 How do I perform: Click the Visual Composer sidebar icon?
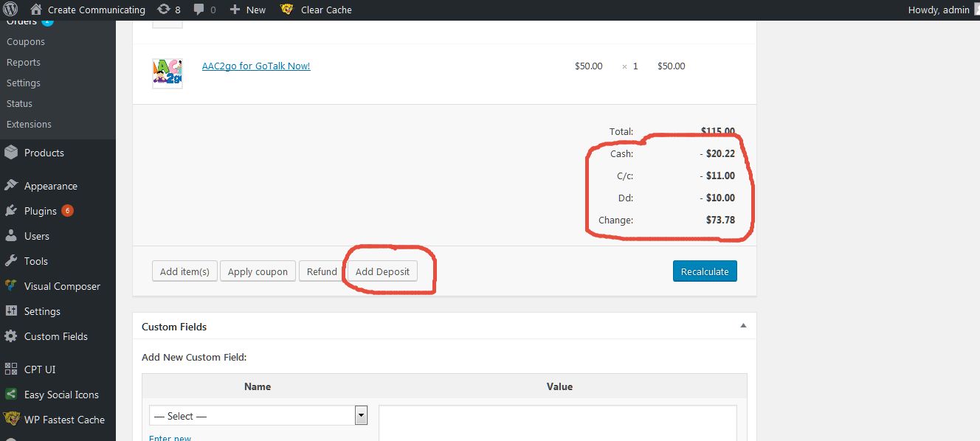pyautogui.click(x=10, y=285)
